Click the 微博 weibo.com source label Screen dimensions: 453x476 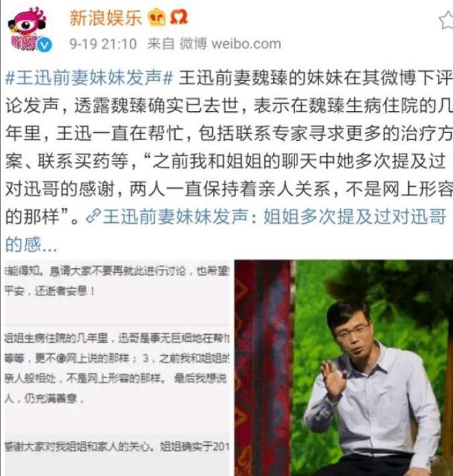[231, 44]
